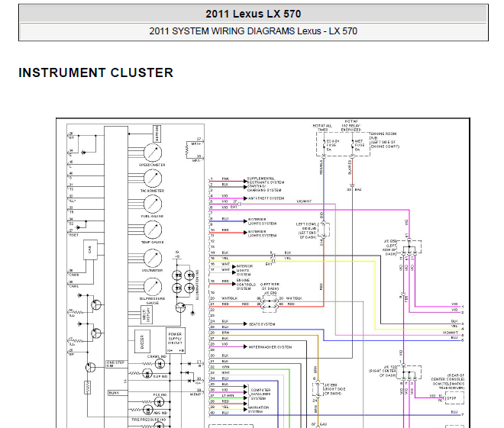Click the BLINK label box
Screen dimensions: 504x428
pos(118,393)
